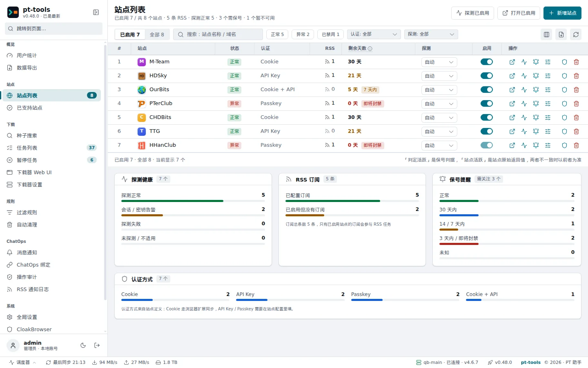Focus the site name search field
This screenshot has height=368, width=588.
(218, 34)
